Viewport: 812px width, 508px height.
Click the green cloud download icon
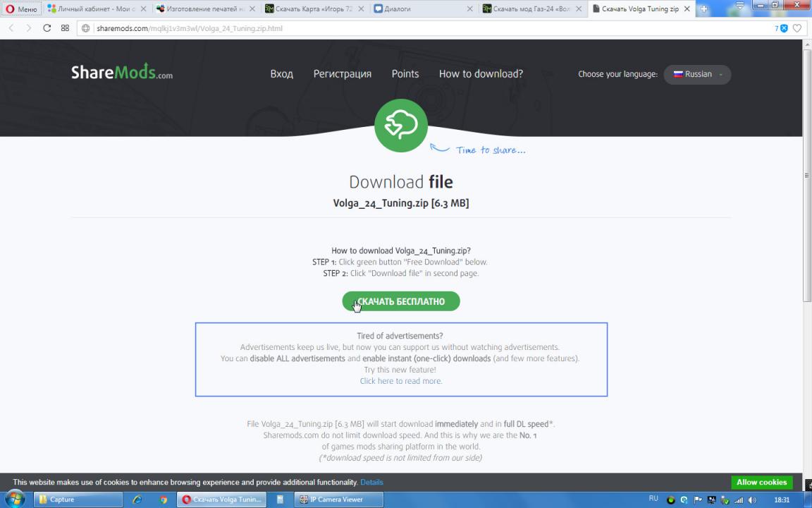pos(400,126)
